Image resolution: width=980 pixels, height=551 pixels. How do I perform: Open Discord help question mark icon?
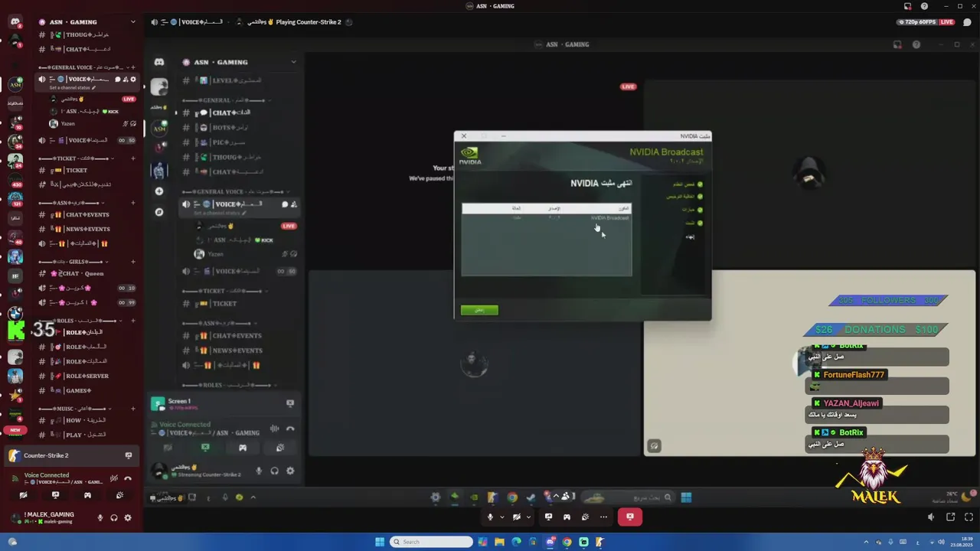point(924,6)
